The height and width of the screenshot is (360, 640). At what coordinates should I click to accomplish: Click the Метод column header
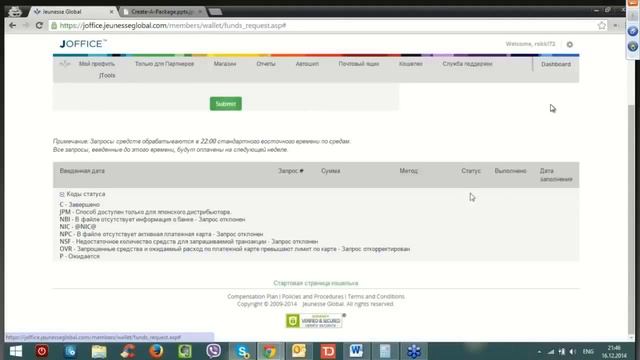tap(409, 171)
